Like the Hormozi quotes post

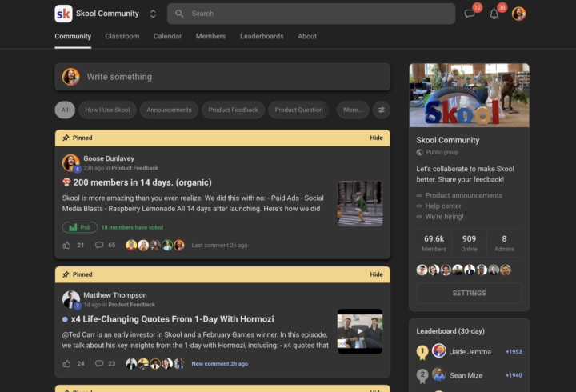[66, 364]
